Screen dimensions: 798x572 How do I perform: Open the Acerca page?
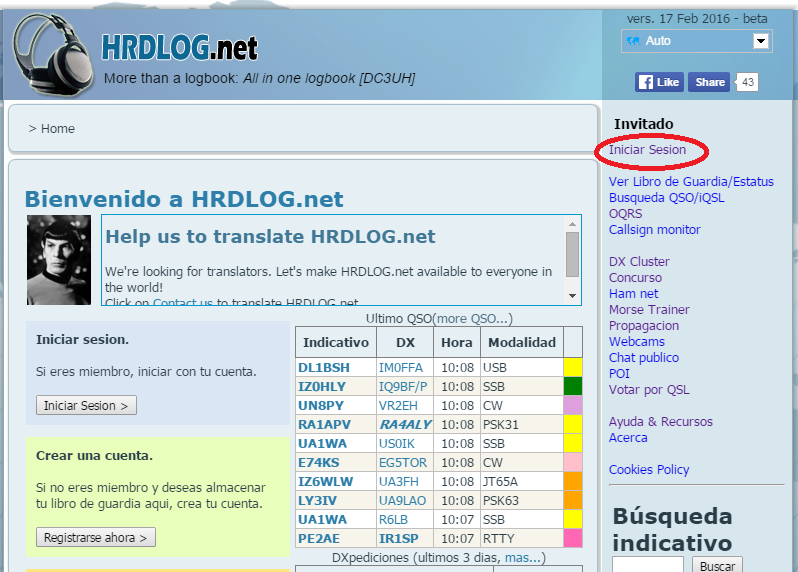pos(628,438)
